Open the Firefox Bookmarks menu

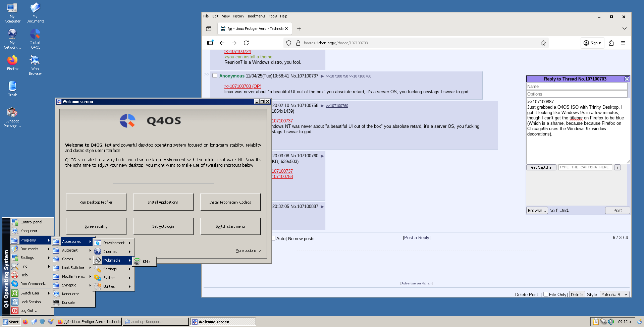point(256,16)
